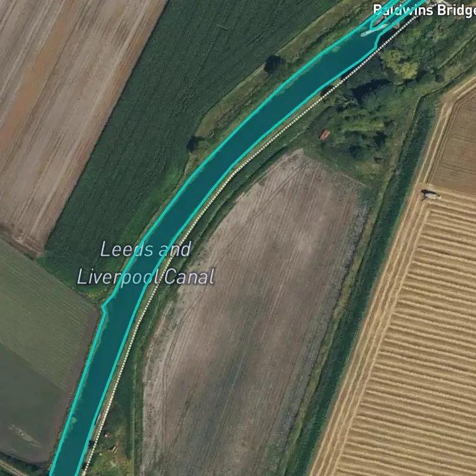Click the combine harvester in the striped field
Image resolution: width=476 pixels, height=476 pixels.
coord(430,194)
